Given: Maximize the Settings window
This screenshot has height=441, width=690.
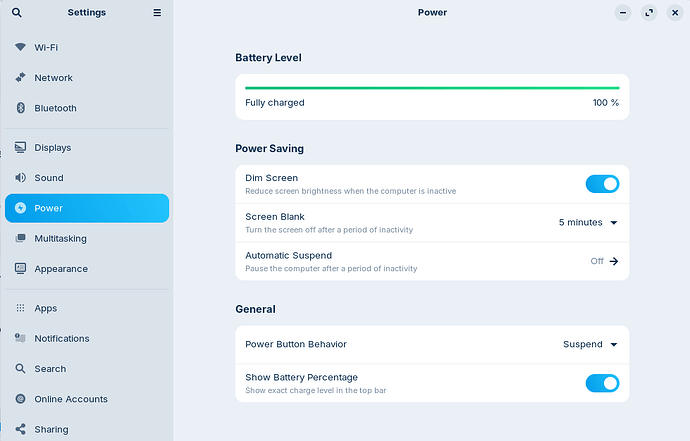Looking at the screenshot, I should [x=649, y=13].
